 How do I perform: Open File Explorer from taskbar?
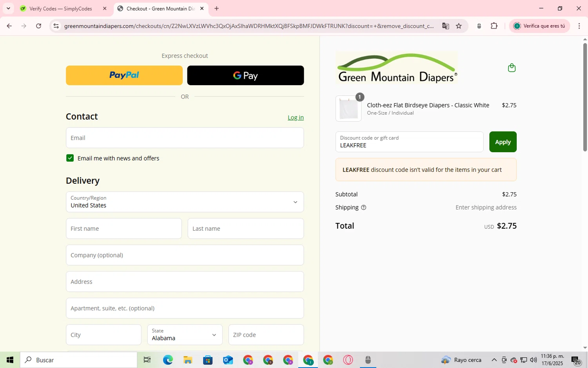click(188, 360)
